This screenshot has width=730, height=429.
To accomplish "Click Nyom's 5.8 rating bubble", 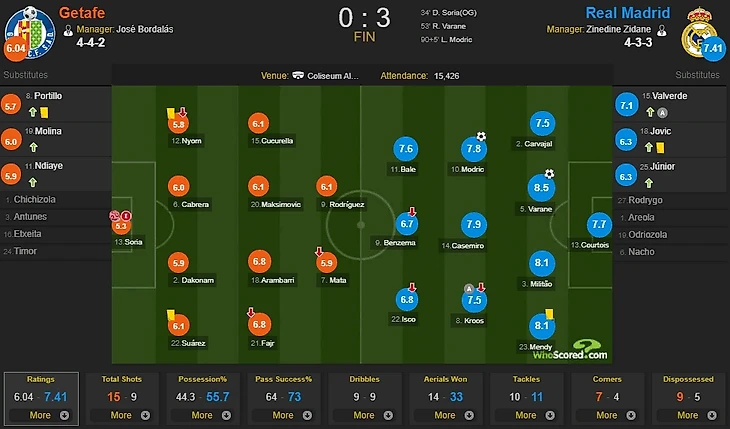I will click(x=180, y=124).
